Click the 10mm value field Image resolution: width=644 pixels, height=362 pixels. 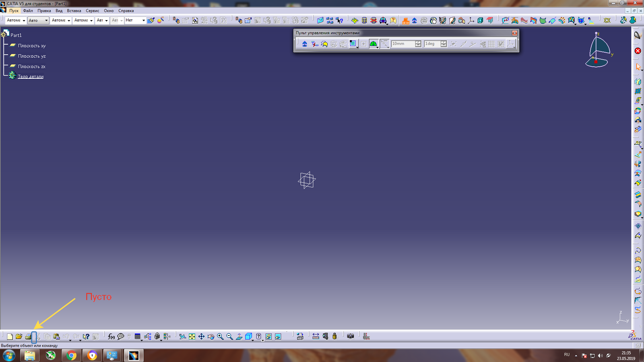pos(403,44)
